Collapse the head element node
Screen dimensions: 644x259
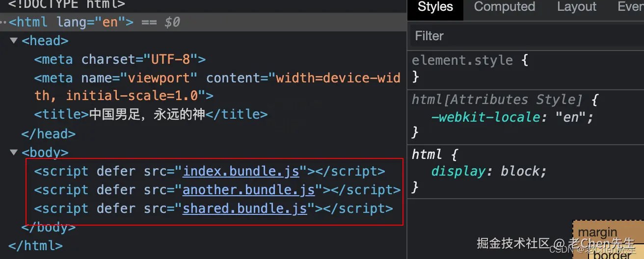pyautogui.click(x=13, y=41)
